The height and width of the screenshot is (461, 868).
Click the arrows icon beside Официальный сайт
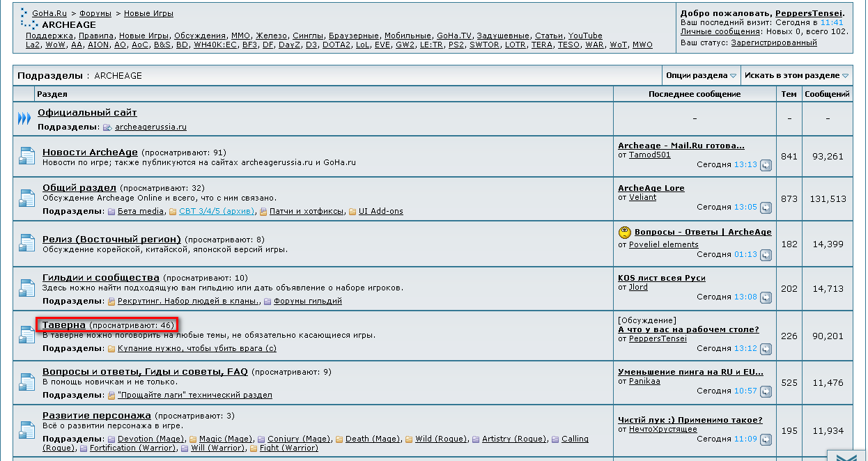[24, 119]
